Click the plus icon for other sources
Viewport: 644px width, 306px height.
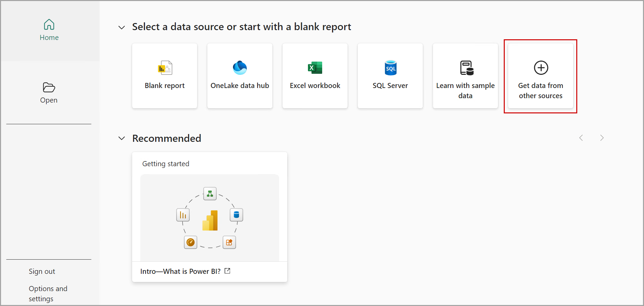click(x=541, y=68)
